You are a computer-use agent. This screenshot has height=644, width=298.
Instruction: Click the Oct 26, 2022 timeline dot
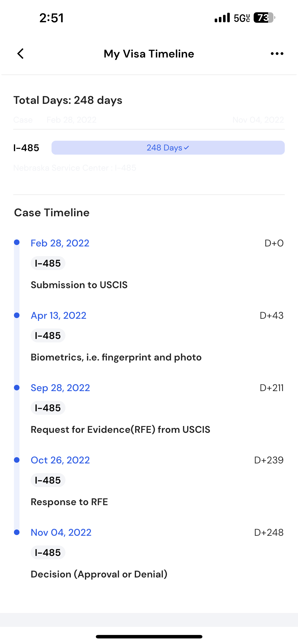pos(17,460)
